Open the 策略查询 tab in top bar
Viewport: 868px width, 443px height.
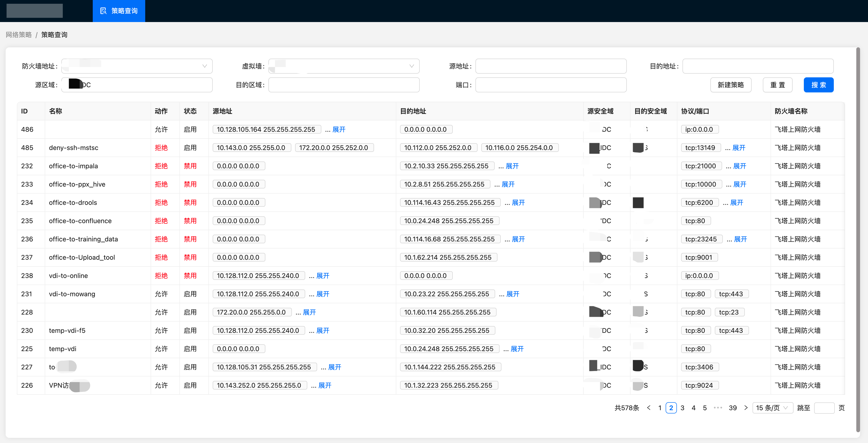coord(119,11)
